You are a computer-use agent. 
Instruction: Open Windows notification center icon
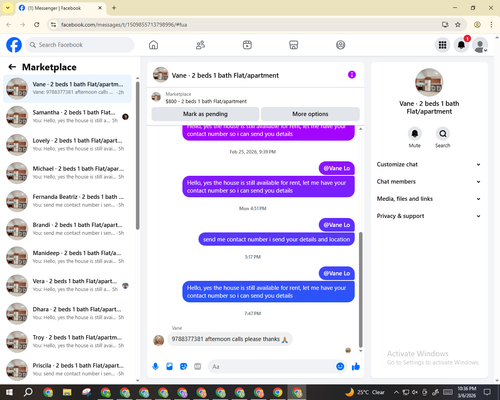487,392
